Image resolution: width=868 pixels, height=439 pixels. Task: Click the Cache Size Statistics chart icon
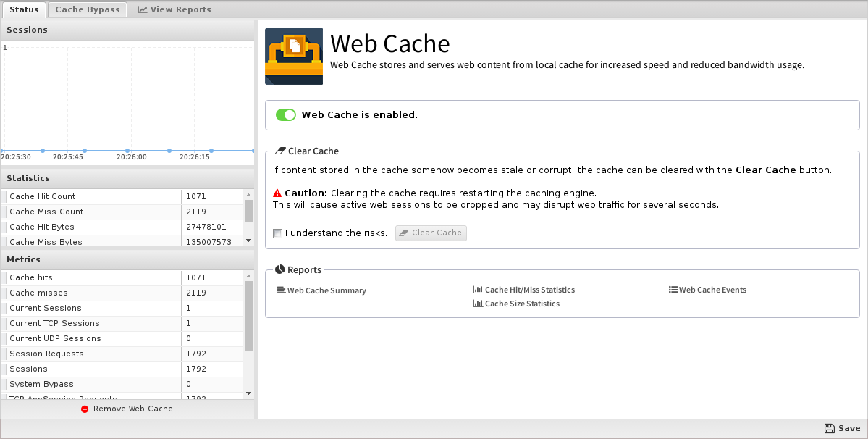click(478, 304)
